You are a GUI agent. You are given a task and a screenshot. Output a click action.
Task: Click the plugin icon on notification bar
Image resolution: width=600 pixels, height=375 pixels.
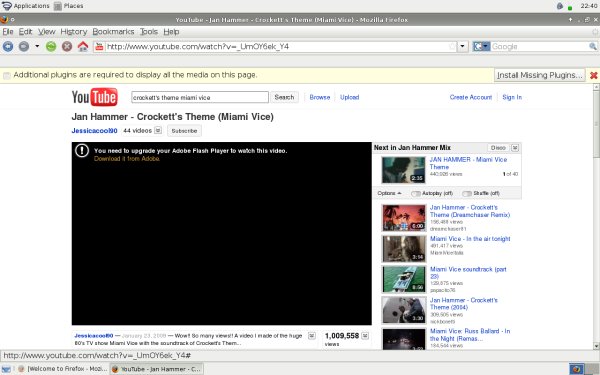[x=7, y=75]
